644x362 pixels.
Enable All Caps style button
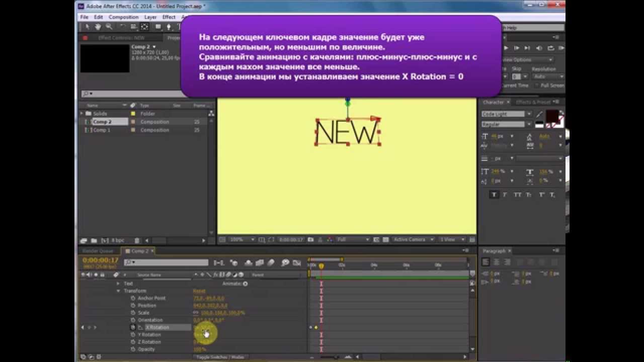point(518,195)
